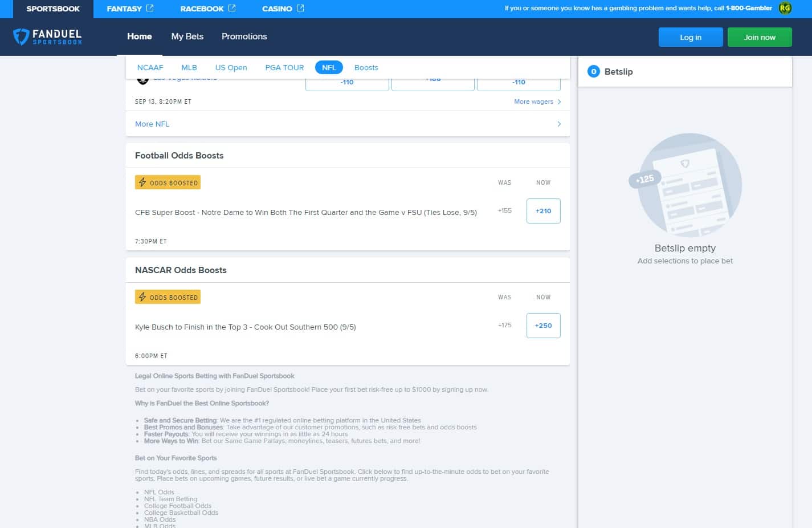
Task: Add Kyle Busch +250 boost to betslip
Action: [x=543, y=326]
